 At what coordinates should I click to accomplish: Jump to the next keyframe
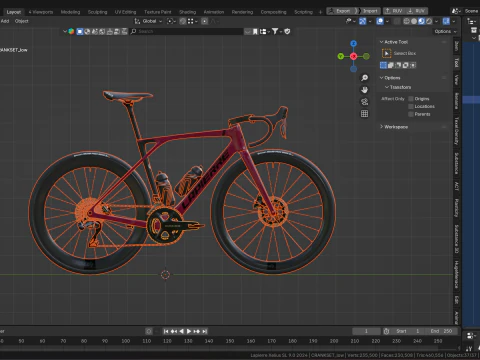pyautogui.click(x=197, y=331)
